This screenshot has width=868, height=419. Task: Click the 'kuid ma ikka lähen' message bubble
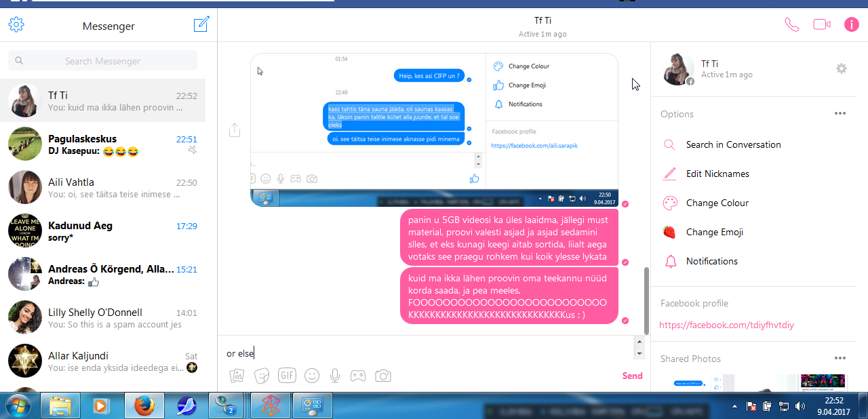pyautogui.click(x=509, y=296)
